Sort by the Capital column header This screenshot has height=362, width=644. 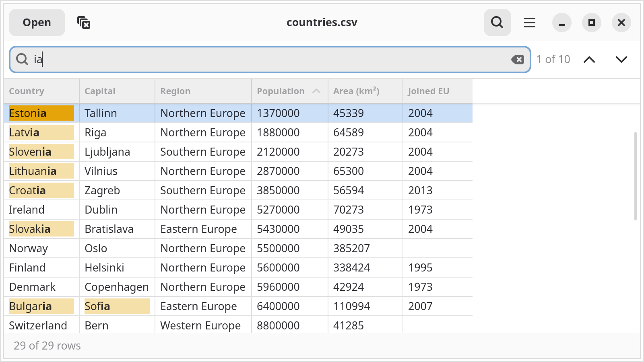pyautogui.click(x=117, y=91)
